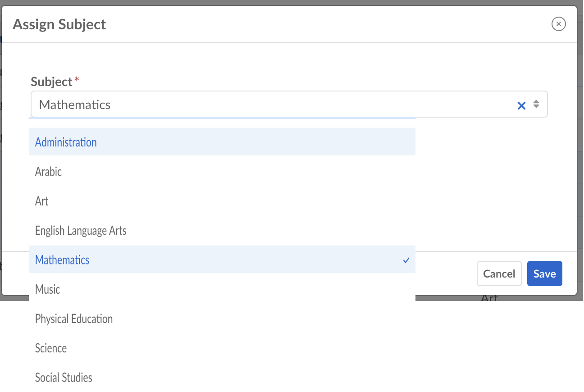Image resolution: width=584 pixels, height=392 pixels.
Task: Select Music from the list
Action: click(48, 289)
